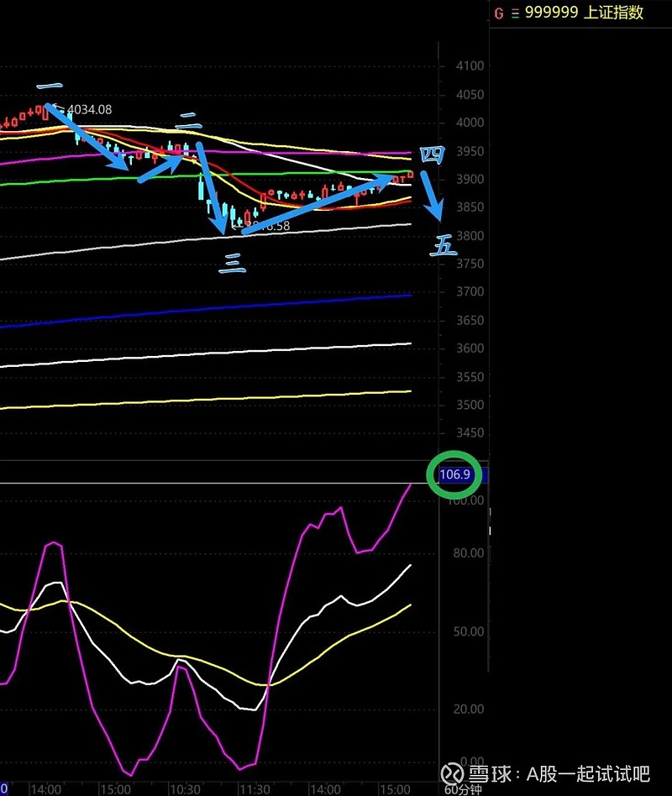Select the 106.9 indicator value tag
The width and height of the screenshot is (672, 796).
coord(457,474)
